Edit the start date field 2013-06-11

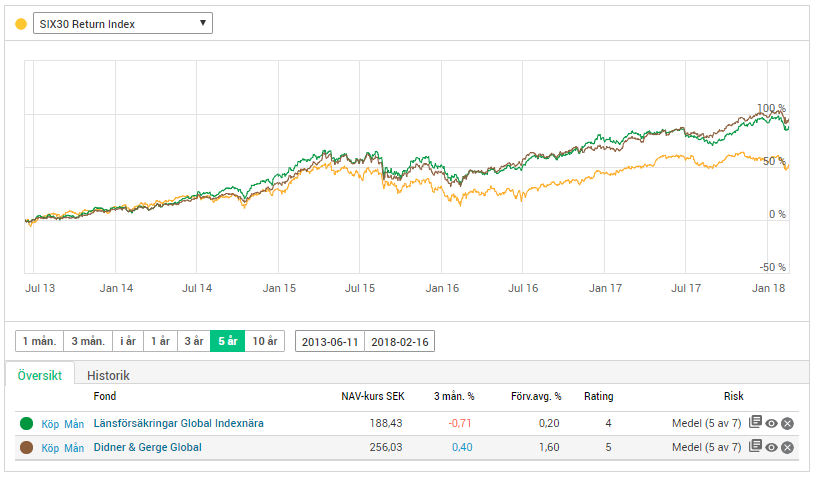329,341
